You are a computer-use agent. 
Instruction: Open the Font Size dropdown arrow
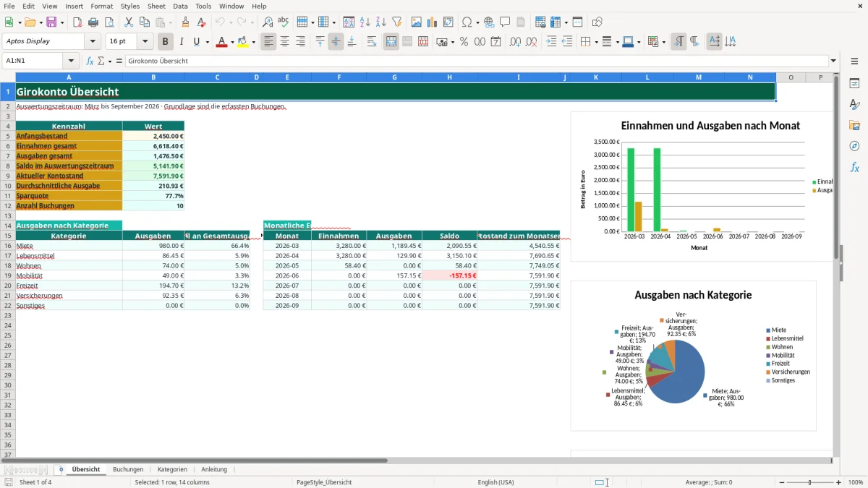[x=145, y=42]
